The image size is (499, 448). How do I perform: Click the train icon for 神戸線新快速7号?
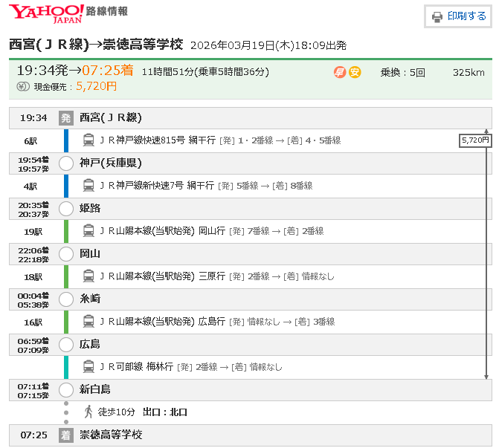pos(88,185)
